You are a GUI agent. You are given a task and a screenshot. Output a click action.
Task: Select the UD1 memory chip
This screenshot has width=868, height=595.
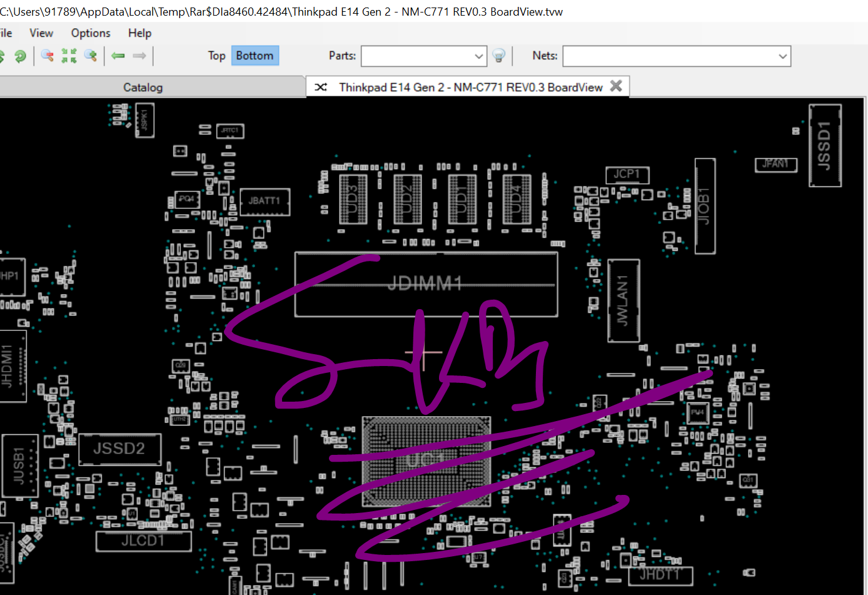point(462,198)
